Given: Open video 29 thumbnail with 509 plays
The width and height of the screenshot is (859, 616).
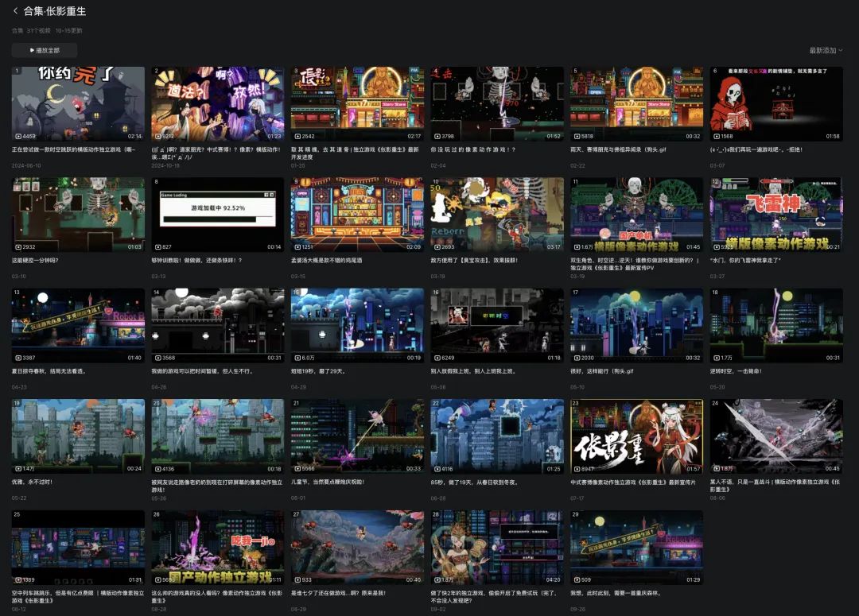Looking at the screenshot, I should point(636,548).
